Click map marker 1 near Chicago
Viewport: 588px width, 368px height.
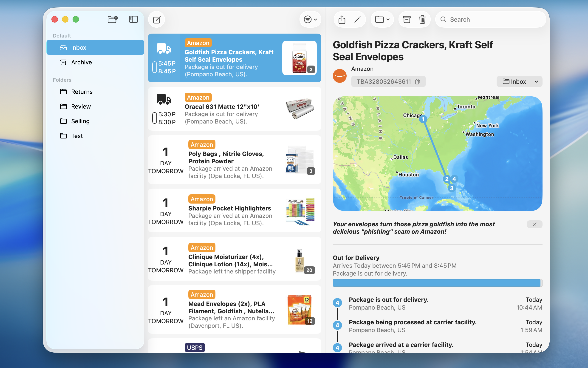pos(423,119)
